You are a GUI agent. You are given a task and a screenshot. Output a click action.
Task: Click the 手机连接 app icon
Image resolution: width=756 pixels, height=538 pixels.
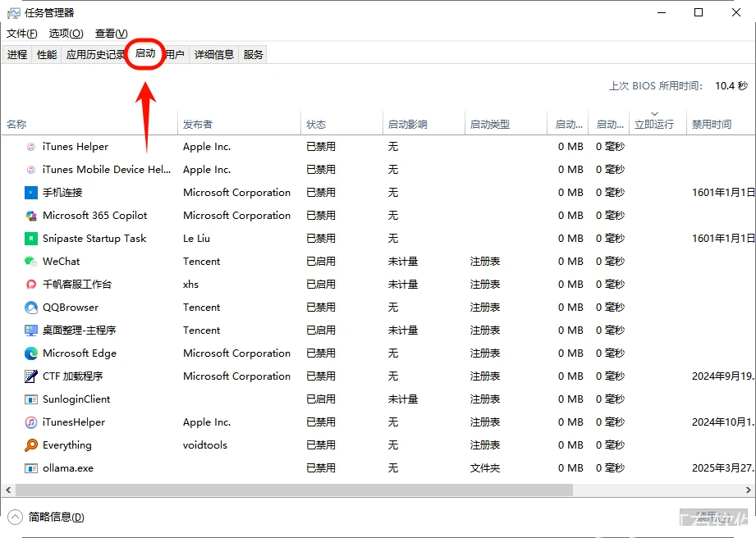[31, 193]
